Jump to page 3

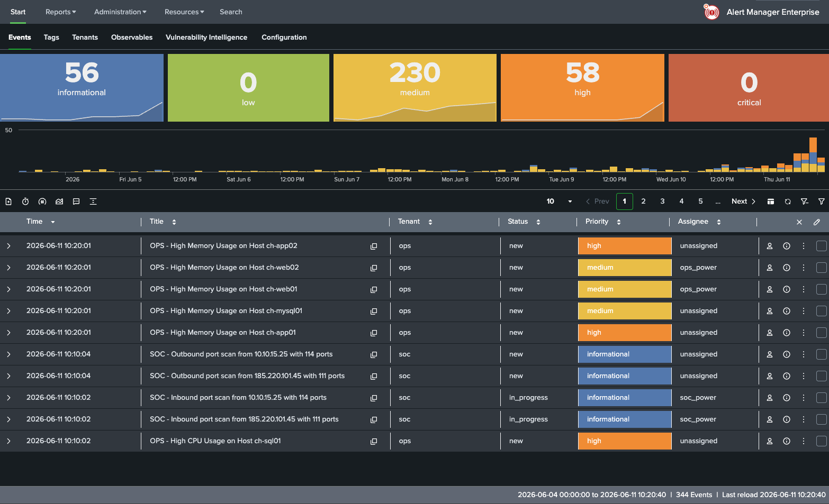coord(662,201)
